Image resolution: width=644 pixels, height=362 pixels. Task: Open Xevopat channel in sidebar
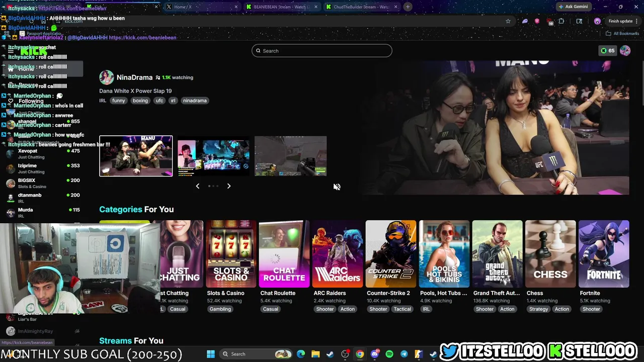tap(43, 154)
